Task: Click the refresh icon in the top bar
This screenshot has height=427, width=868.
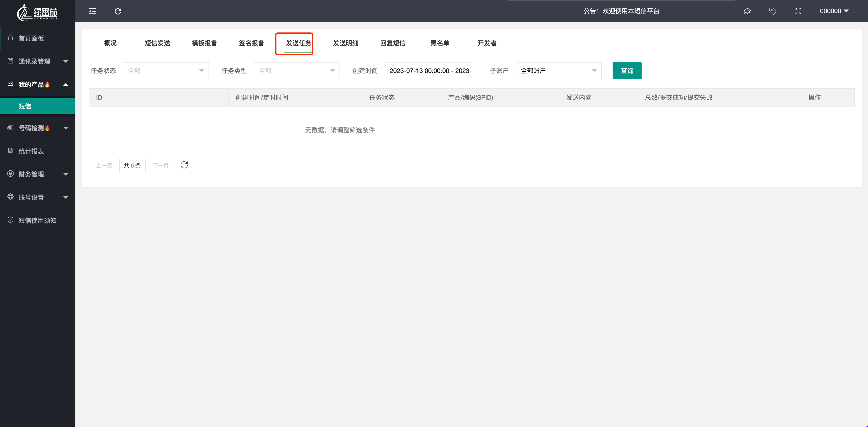Action: click(118, 11)
